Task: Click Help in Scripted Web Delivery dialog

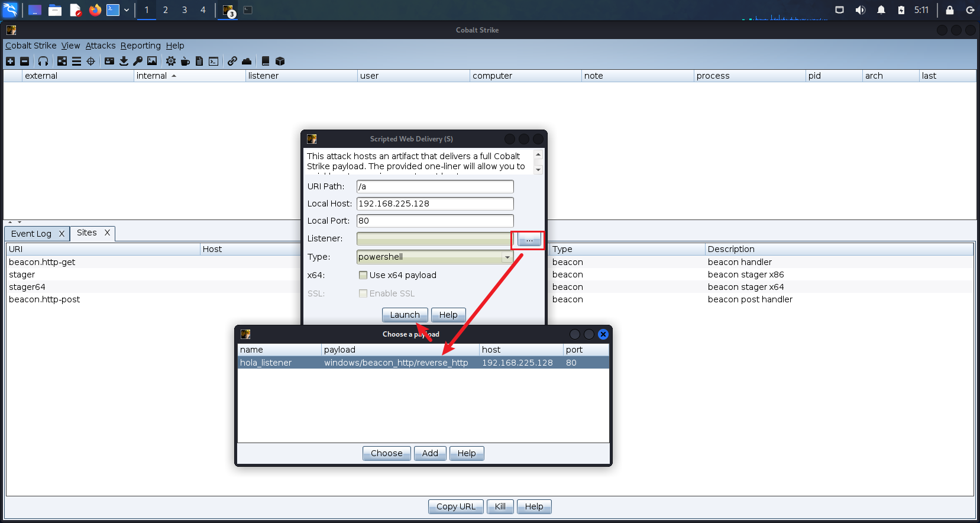Action: tap(448, 315)
